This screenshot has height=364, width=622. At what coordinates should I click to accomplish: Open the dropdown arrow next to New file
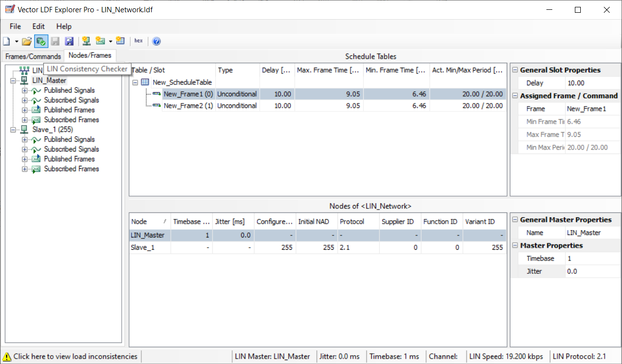pos(16,41)
